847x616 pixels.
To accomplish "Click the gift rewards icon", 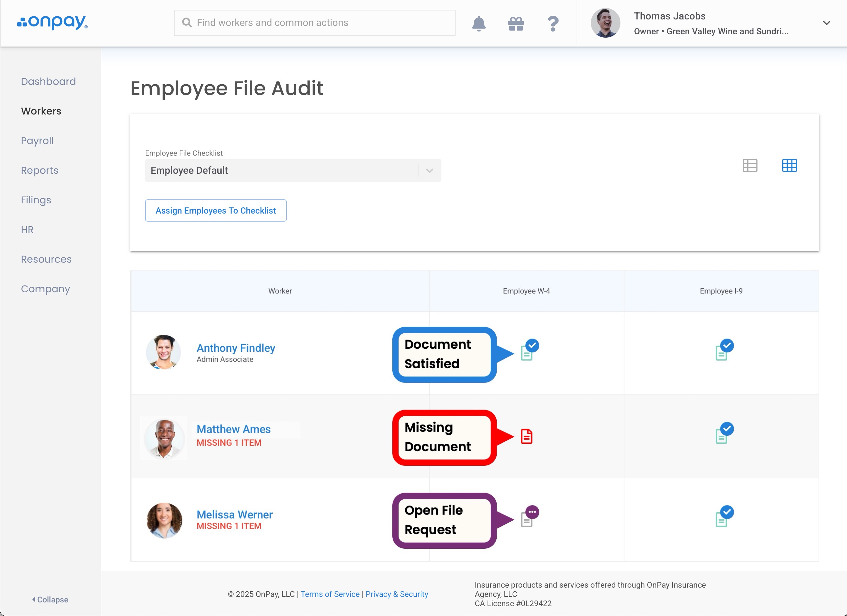I will click(x=516, y=23).
